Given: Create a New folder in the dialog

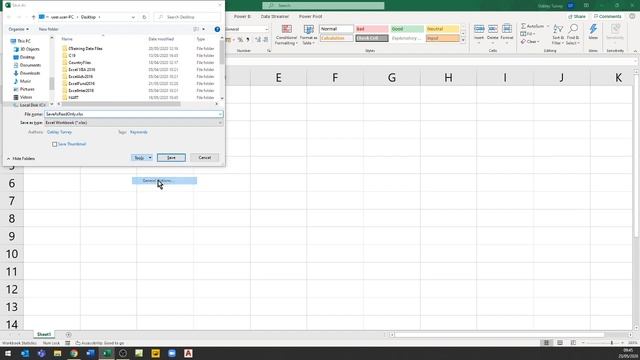Looking at the screenshot, I should 49,29.
